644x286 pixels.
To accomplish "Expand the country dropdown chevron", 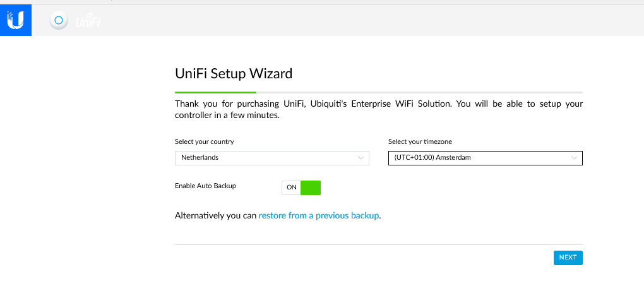I will click(361, 158).
